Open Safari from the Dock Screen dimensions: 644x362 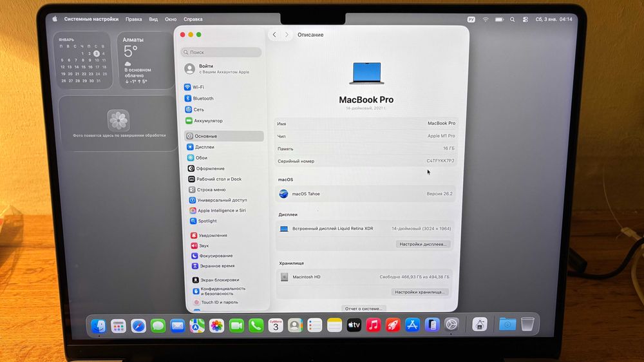(138, 326)
